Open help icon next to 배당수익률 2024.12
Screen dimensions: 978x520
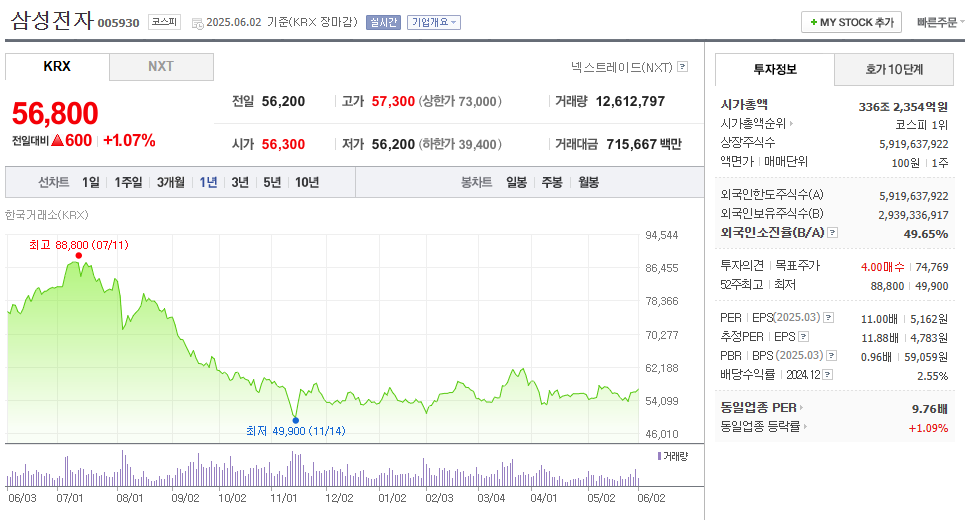[828, 375]
